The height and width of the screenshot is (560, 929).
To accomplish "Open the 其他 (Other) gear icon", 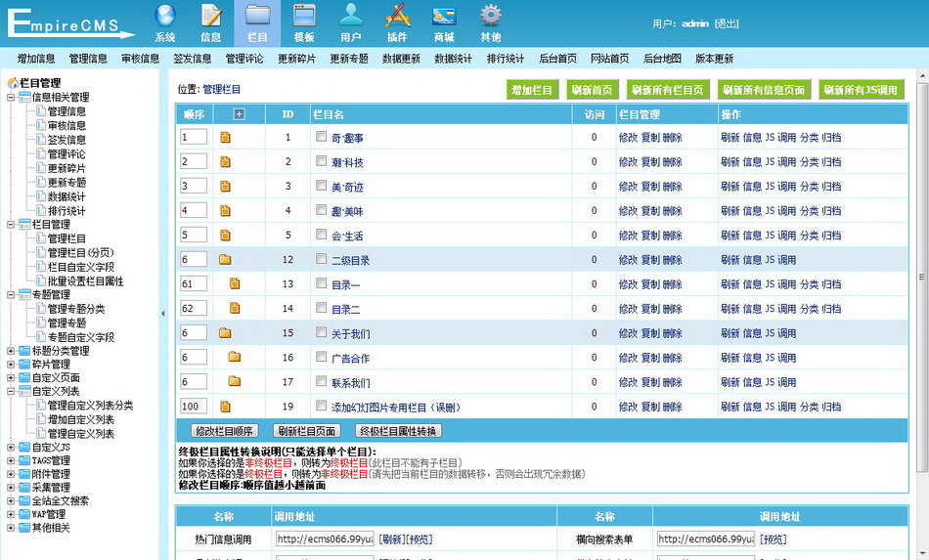I will point(490,17).
